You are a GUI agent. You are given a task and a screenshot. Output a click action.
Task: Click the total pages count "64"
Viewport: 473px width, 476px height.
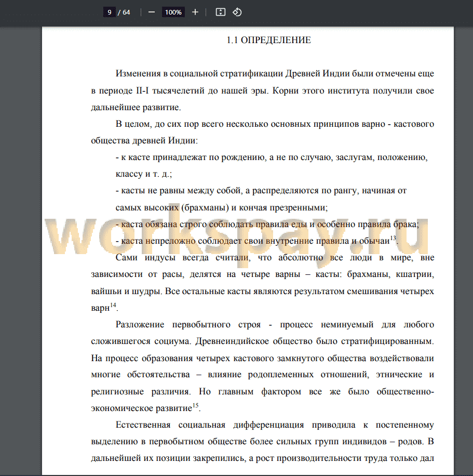click(126, 12)
